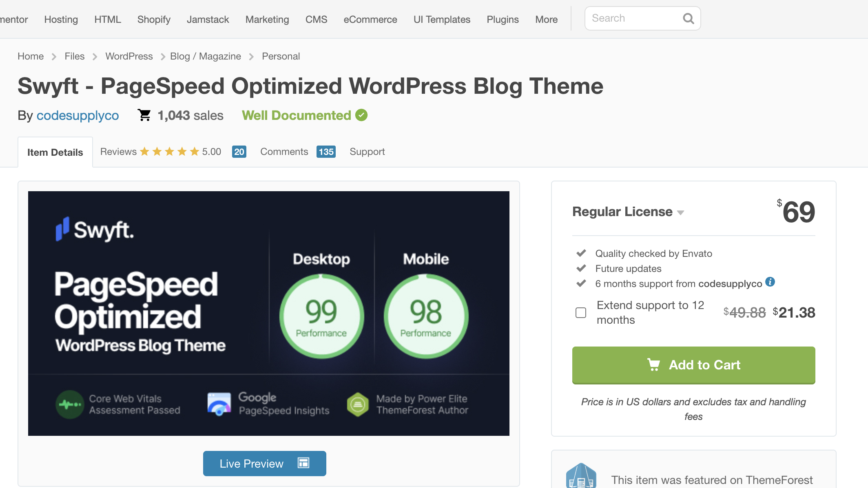Go to Home breadcrumb link
This screenshot has height=488, width=868.
pyautogui.click(x=31, y=56)
